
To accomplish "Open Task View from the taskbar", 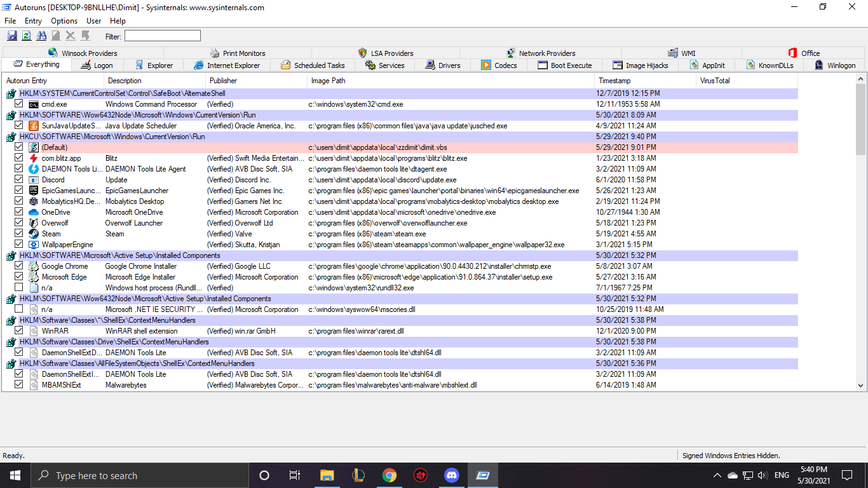I will [294, 475].
